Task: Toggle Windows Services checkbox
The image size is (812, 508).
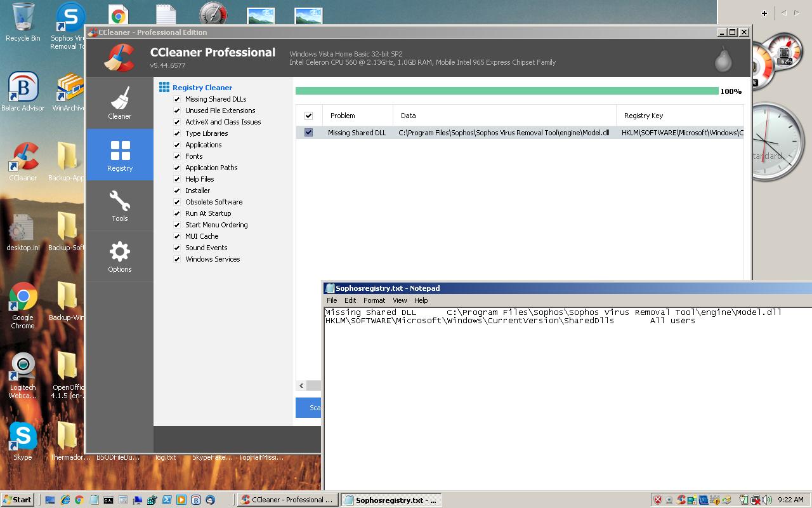Action: coord(177,259)
